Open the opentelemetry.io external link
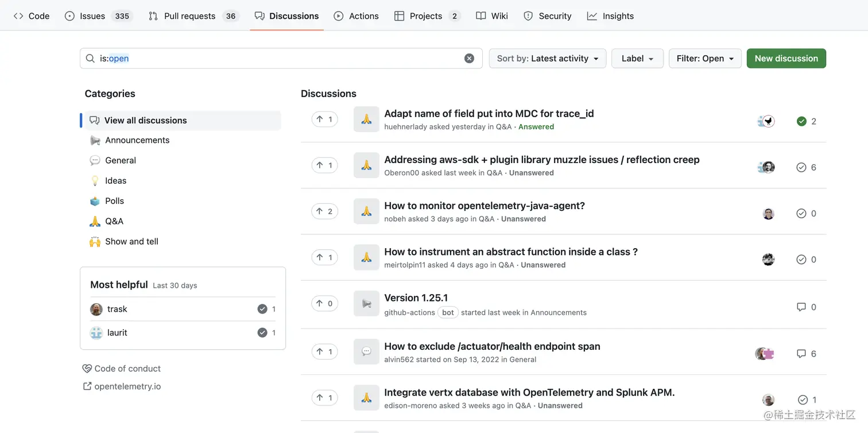This screenshot has width=868, height=433. pyautogui.click(x=127, y=386)
